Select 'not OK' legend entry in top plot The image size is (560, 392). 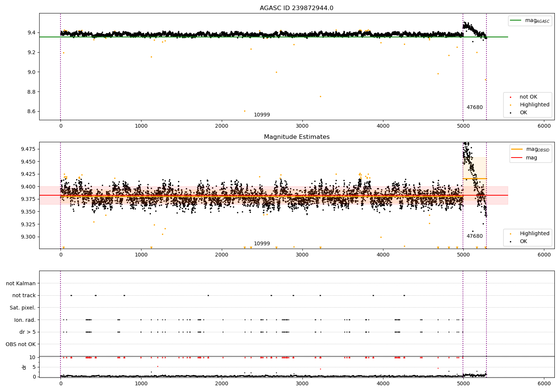[x=528, y=97]
